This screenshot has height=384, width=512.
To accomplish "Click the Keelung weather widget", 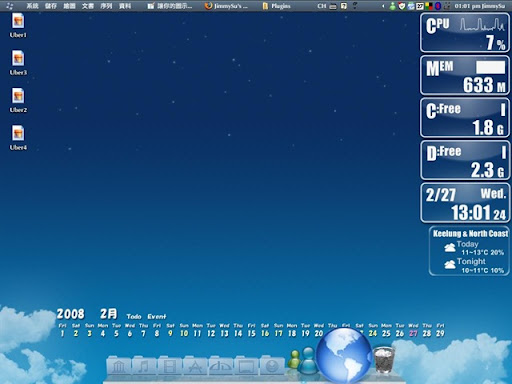I will [469, 252].
